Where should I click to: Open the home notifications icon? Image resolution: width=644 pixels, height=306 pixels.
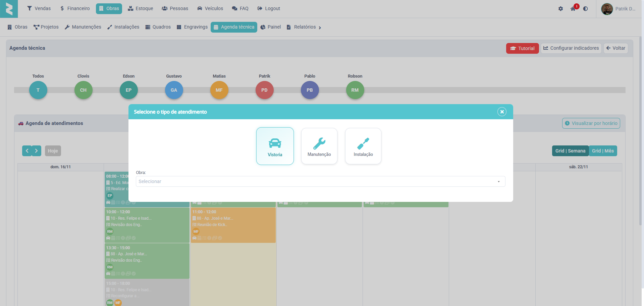573,9
